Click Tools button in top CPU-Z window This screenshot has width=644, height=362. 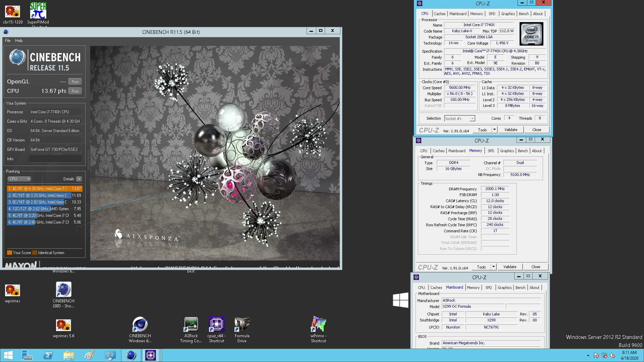point(482,130)
